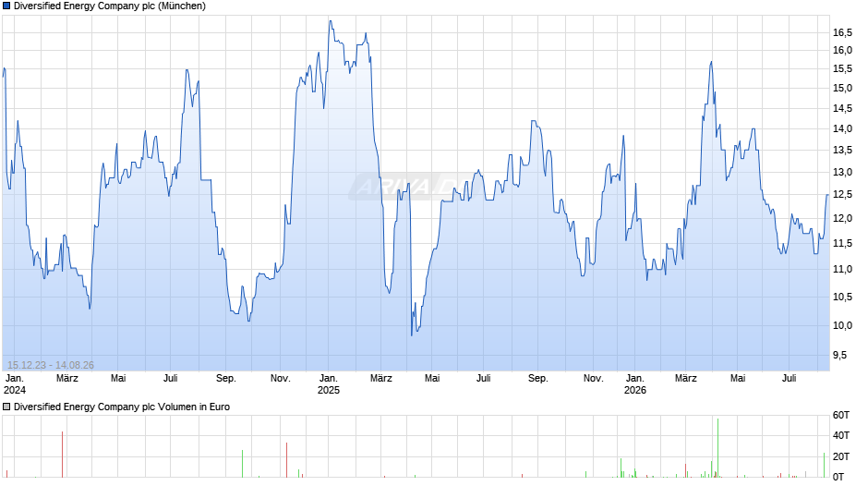This screenshot has height=486, width=868.
Task: Click the 11,0 price axis label
Action: pyautogui.click(x=842, y=269)
